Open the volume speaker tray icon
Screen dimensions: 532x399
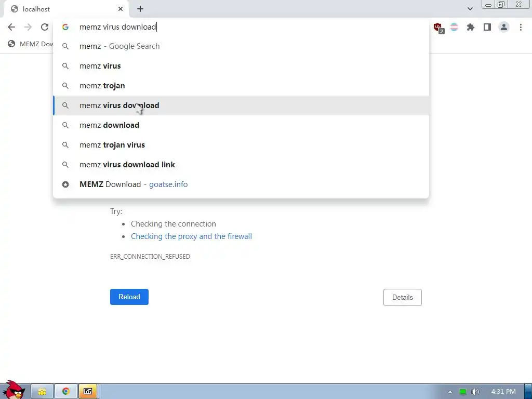point(475,392)
